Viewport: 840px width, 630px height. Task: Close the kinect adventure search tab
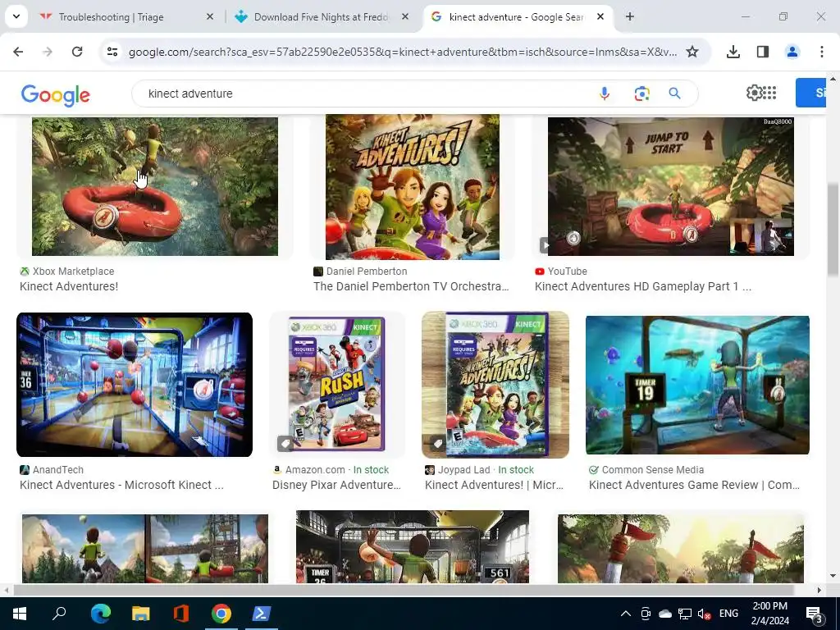600,16
